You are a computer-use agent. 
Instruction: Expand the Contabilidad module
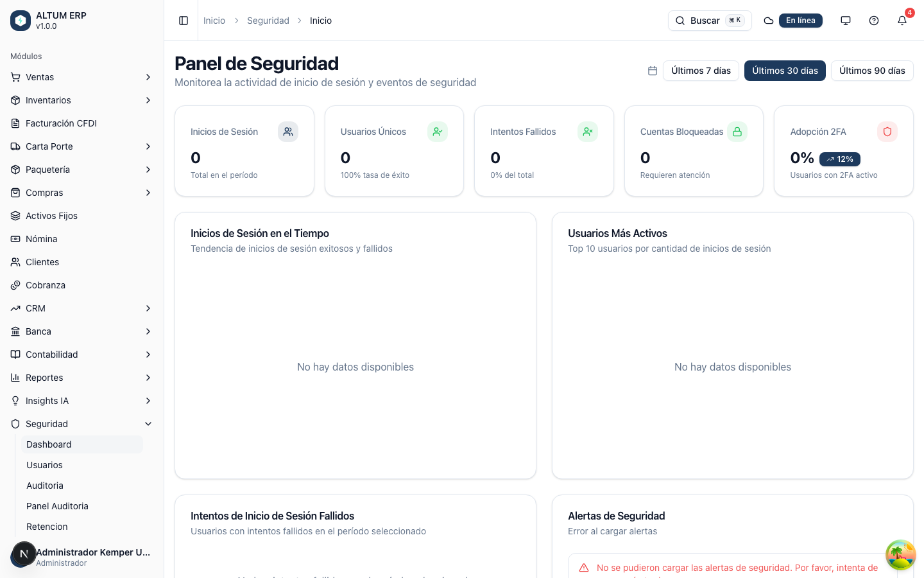click(x=81, y=355)
